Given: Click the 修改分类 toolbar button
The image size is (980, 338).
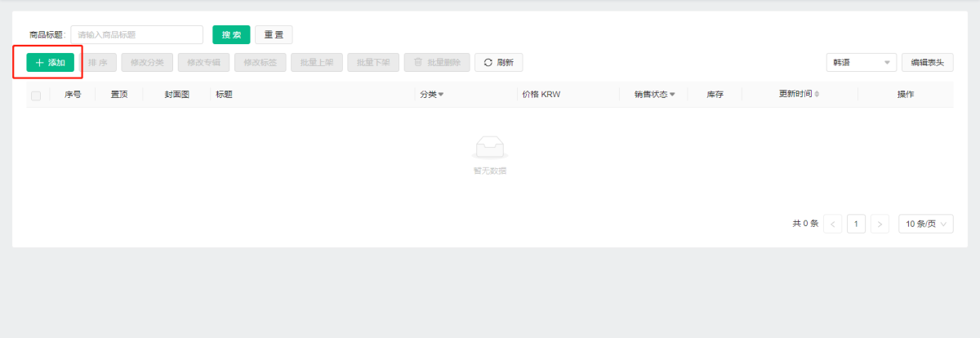Looking at the screenshot, I should pyautogui.click(x=147, y=63).
